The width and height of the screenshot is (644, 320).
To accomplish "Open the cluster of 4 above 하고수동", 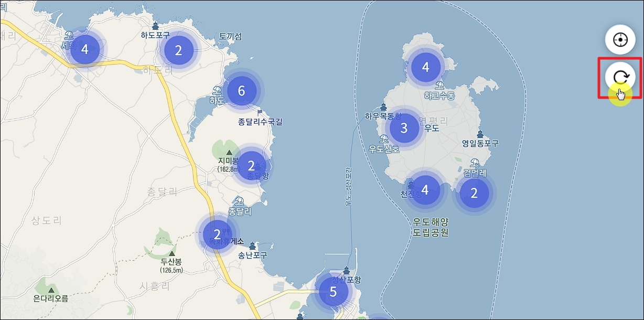I will coord(425,67).
